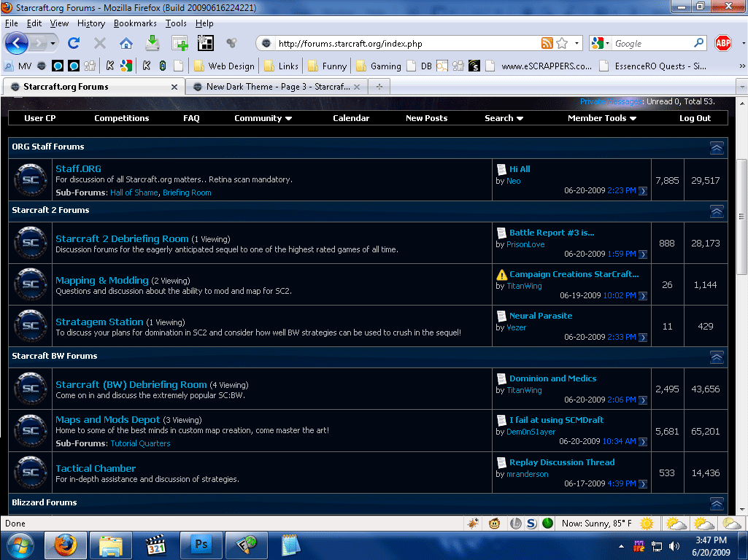
Task: Open the Downloads arrow icon in toolbar
Action: 153,43
